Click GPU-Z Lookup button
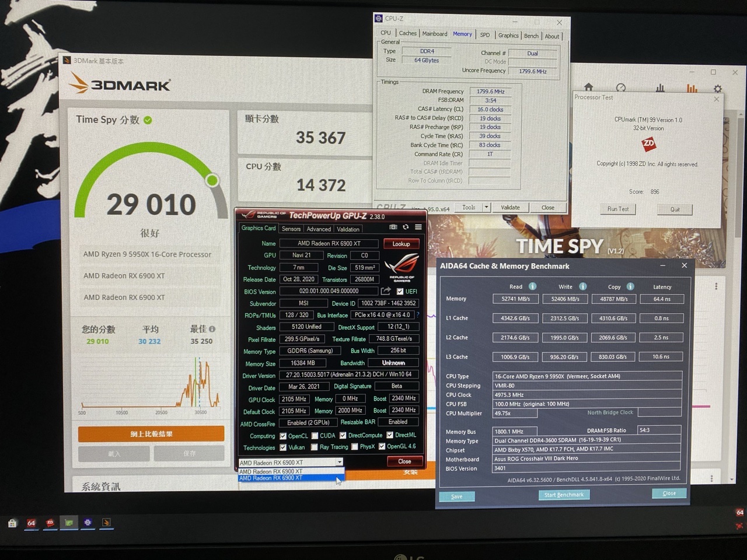The height and width of the screenshot is (560, 747). point(401,244)
